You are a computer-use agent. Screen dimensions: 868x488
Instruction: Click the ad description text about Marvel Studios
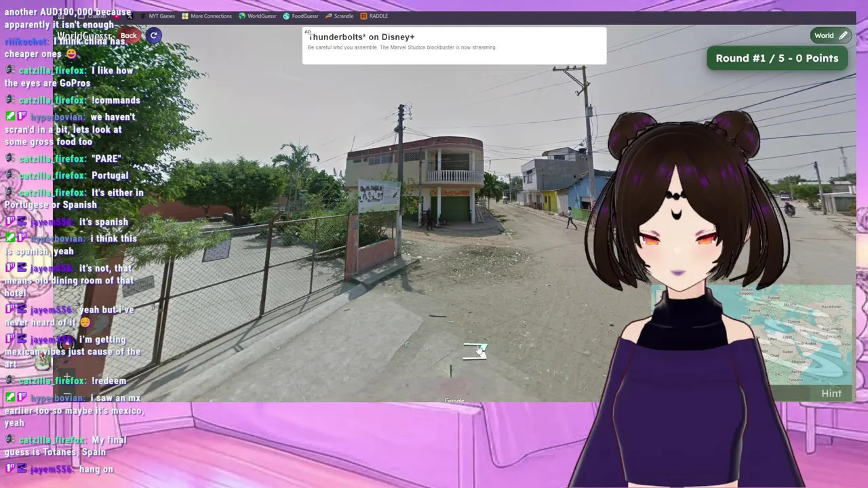pos(402,47)
